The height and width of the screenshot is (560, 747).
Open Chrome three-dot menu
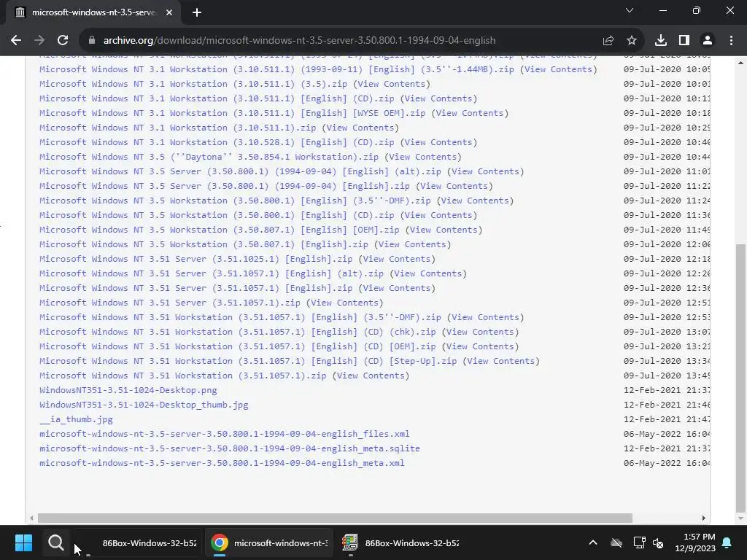[731, 41]
